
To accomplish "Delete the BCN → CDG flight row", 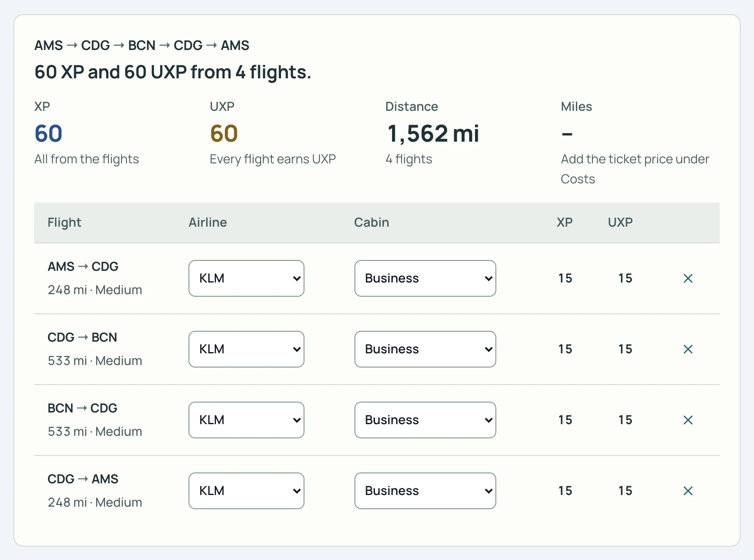I will pyautogui.click(x=688, y=420).
